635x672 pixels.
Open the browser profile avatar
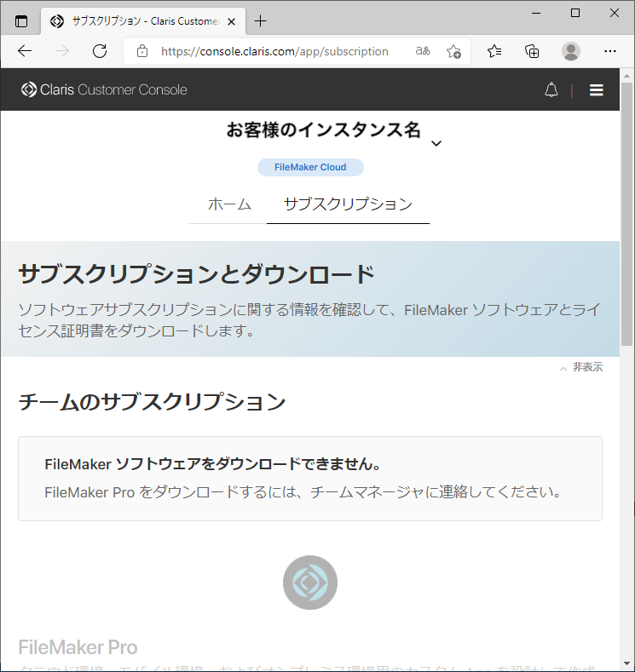click(571, 51)
